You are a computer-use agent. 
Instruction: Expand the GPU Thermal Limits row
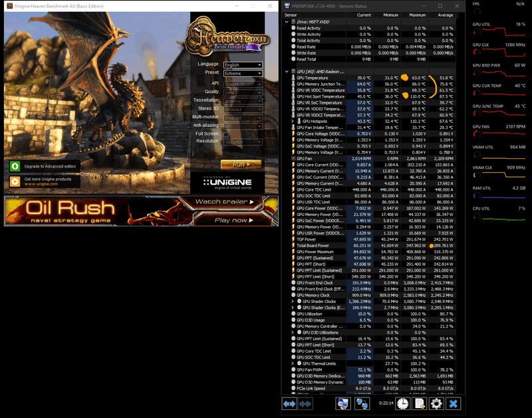(x=293, y=364)
